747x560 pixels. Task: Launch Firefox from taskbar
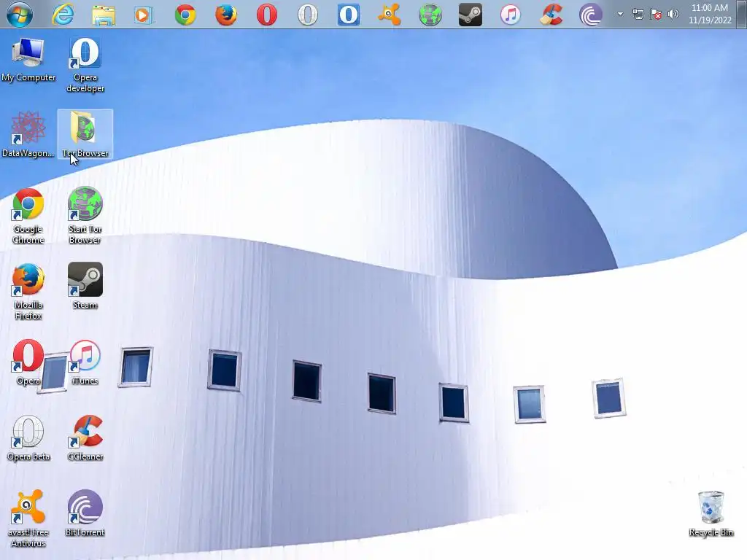[226, 15]
